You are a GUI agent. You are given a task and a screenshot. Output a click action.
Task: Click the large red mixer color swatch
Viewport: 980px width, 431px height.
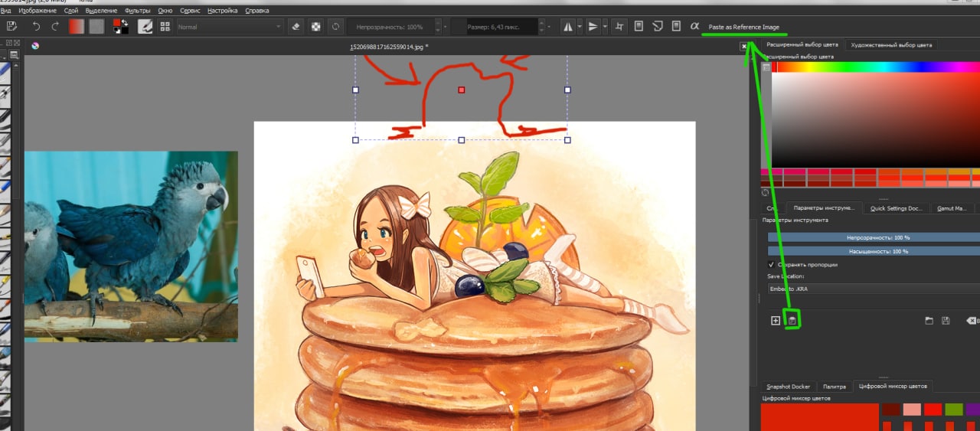point(820,417)
